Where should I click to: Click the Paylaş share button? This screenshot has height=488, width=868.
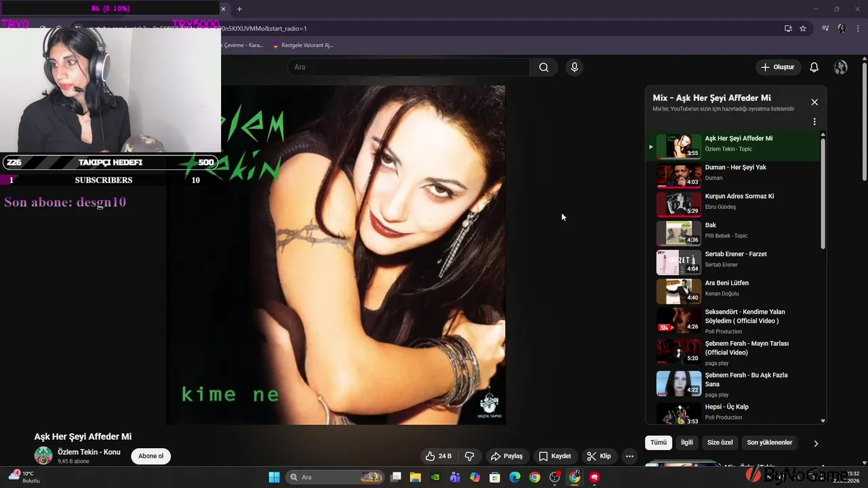click(x=507, y=456)
